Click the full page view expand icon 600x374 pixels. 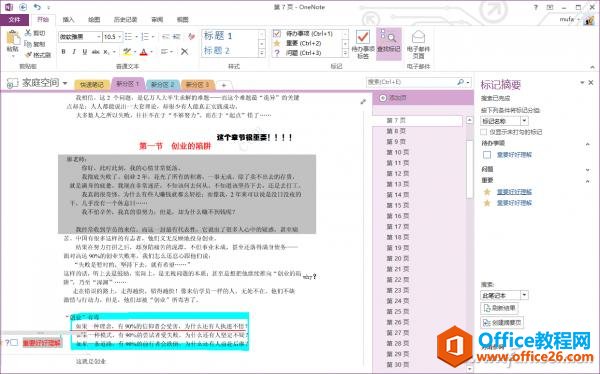[363, 101]
